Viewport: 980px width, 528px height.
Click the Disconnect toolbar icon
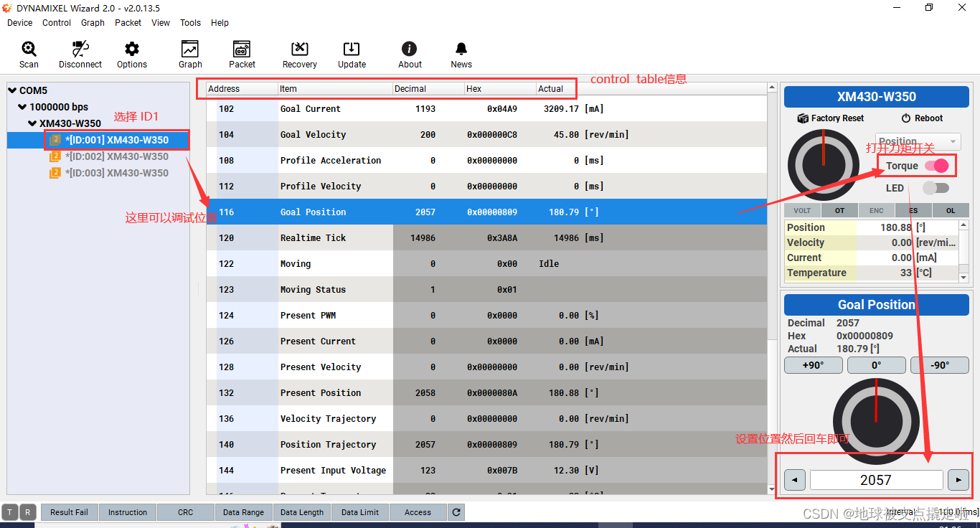80,54
